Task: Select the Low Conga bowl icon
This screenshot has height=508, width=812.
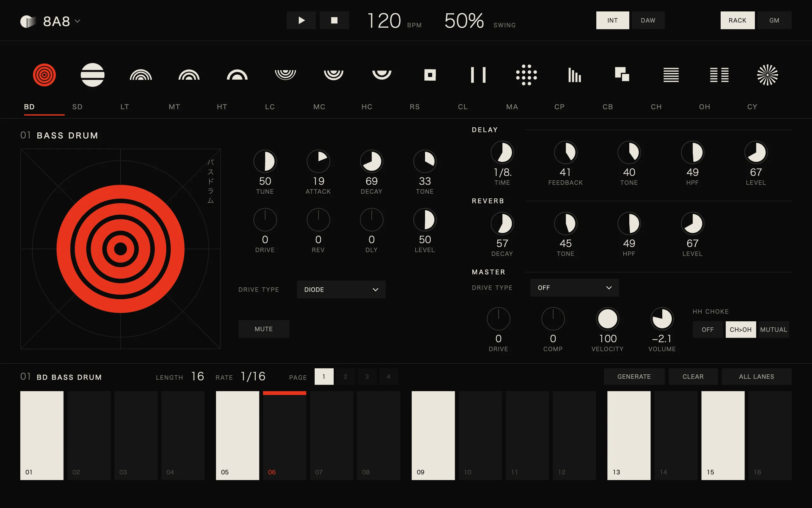Action: (285, 75)
